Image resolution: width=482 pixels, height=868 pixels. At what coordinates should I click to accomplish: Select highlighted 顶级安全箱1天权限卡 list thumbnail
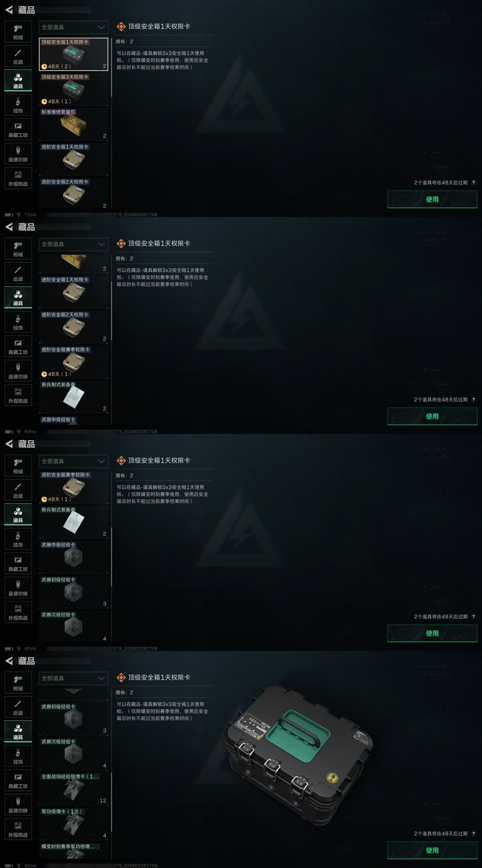(74, 54)
